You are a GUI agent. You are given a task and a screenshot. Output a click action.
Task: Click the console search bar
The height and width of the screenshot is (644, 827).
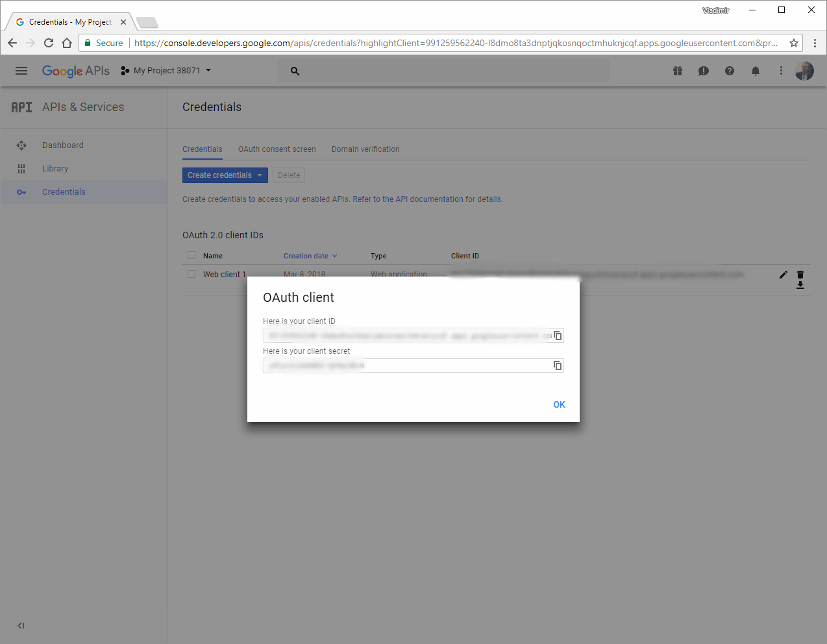[443, 71]
